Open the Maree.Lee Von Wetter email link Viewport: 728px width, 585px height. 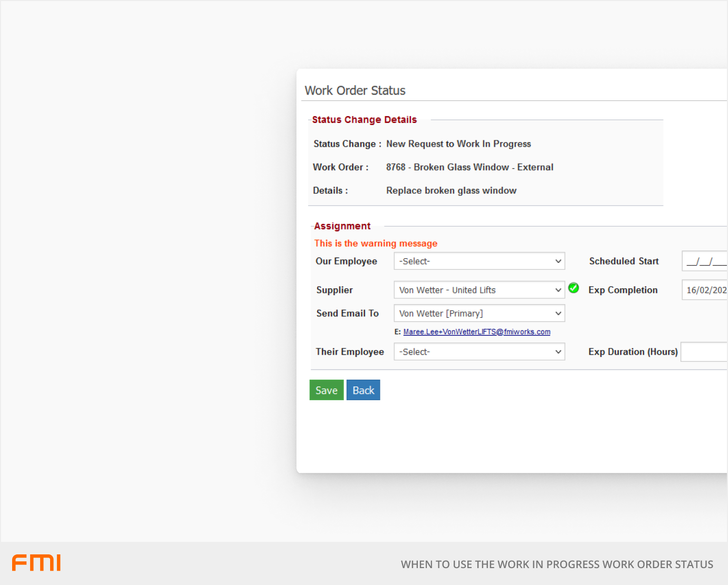click(x=476, y=332)
